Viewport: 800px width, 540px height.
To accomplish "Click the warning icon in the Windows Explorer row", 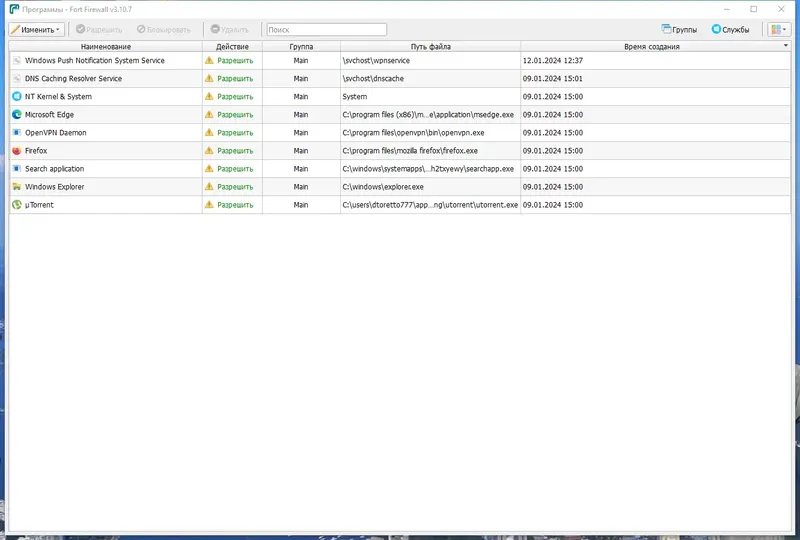I will pyautogui.click(x=209, y=186).
